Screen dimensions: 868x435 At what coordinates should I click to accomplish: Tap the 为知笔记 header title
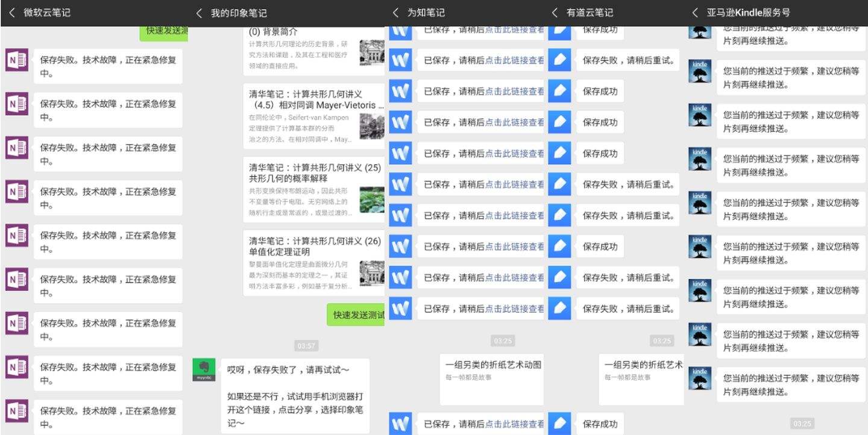coord(426,13)
